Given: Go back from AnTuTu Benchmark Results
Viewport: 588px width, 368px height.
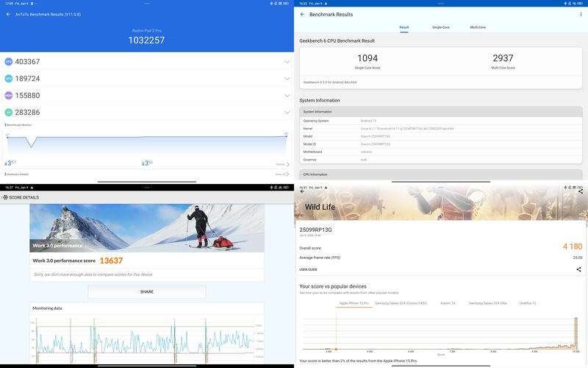Looking at the screenshot, I should click(8, 14).
